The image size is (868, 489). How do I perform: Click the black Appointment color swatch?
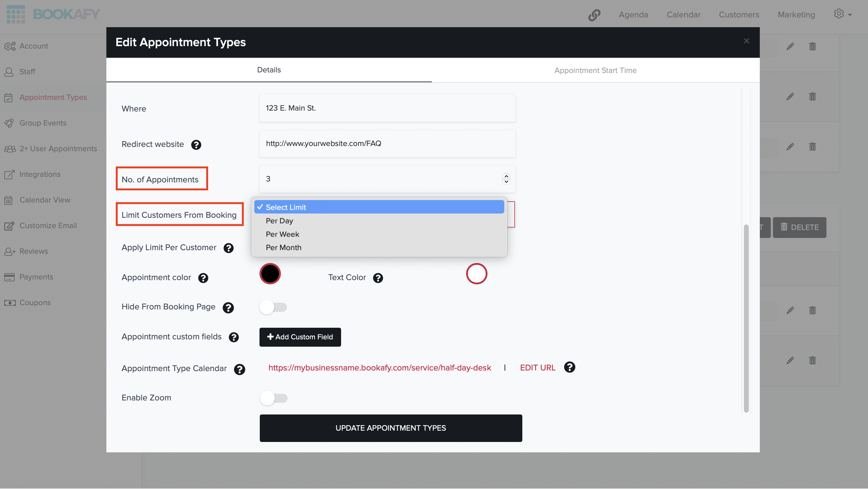(x=270, y=274)
